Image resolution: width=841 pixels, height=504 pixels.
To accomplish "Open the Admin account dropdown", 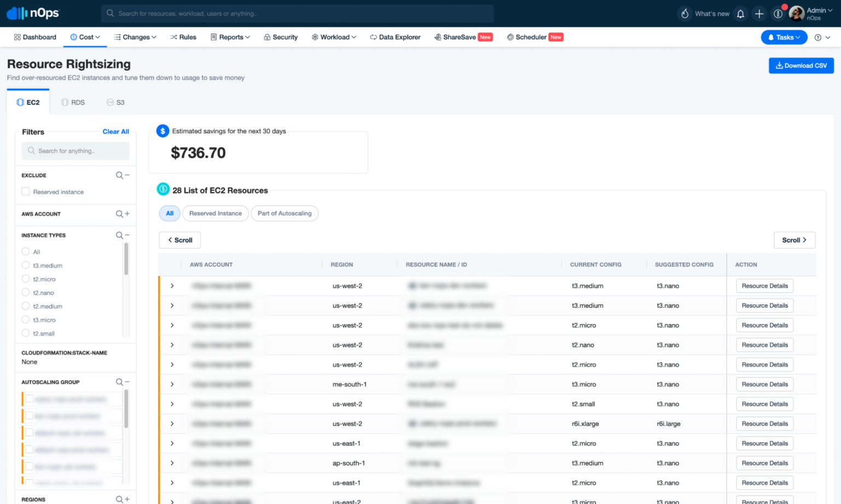I will pos(814,13).
